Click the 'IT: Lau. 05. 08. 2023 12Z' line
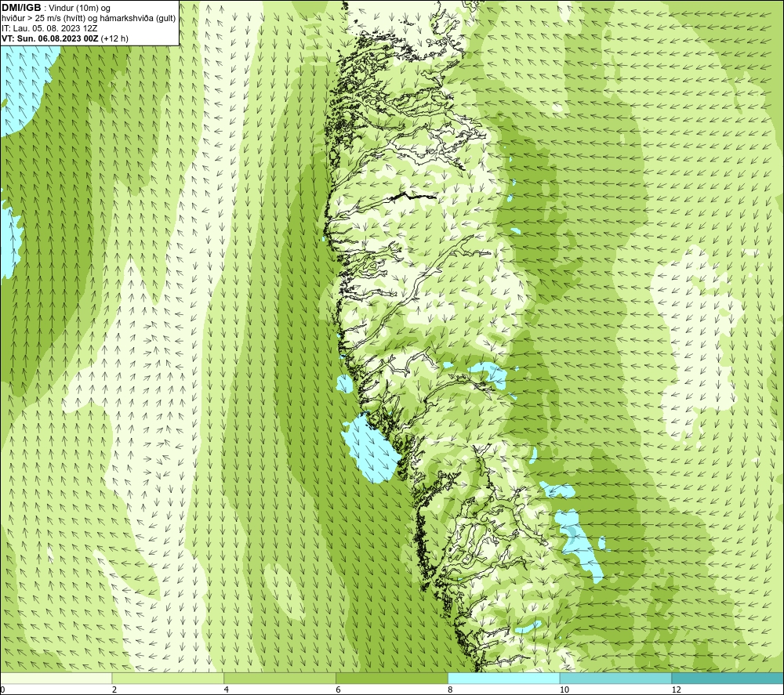 pos(49,28)
